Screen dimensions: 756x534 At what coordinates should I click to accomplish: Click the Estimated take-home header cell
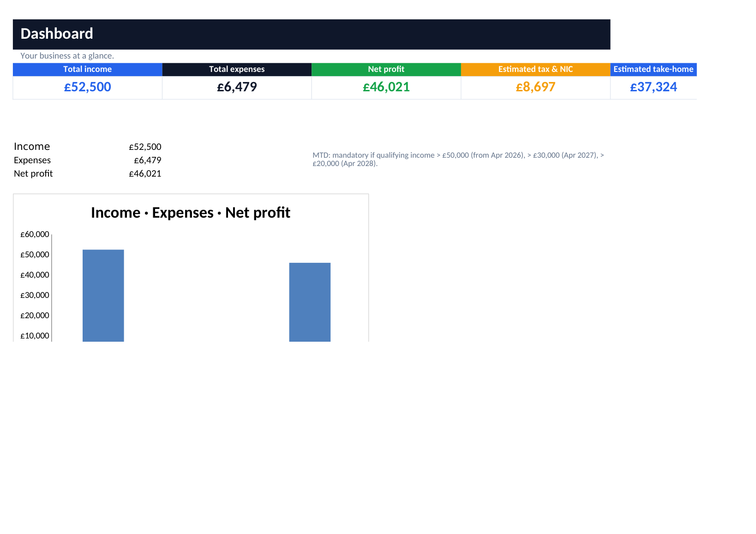654,69
